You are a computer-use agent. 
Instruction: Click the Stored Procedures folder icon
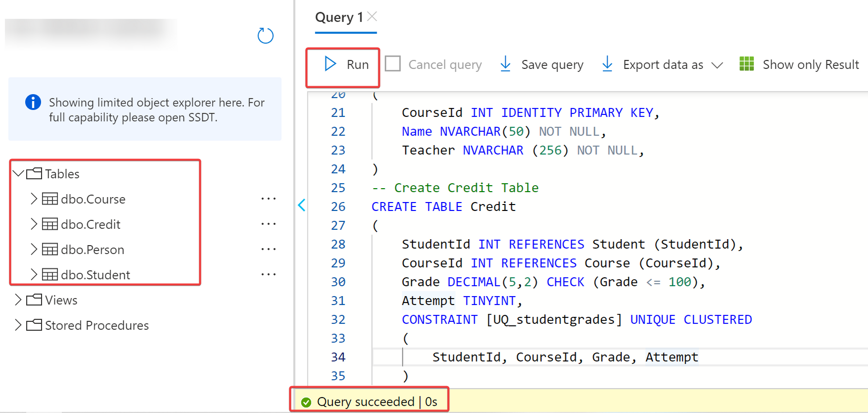click(34, 325)
